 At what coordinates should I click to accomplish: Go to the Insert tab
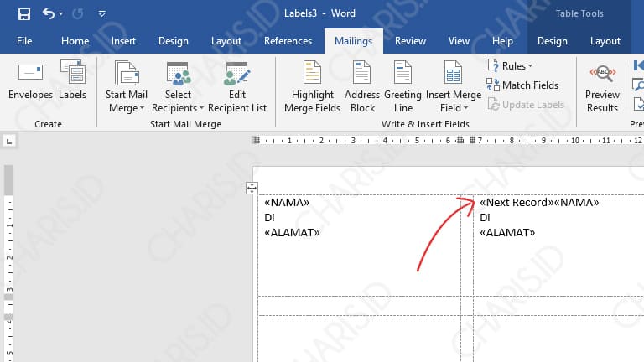(x=123, y=41)
